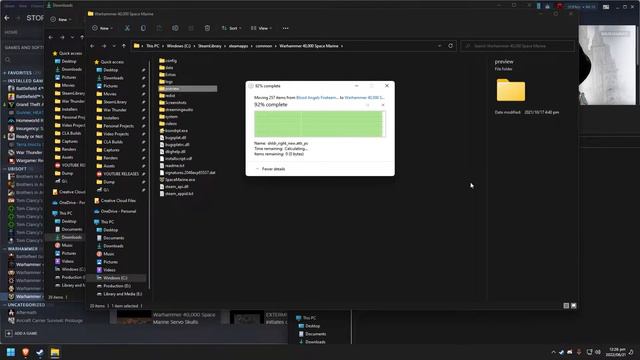Open File Explorer from the taskbar

tap(55, 352)
